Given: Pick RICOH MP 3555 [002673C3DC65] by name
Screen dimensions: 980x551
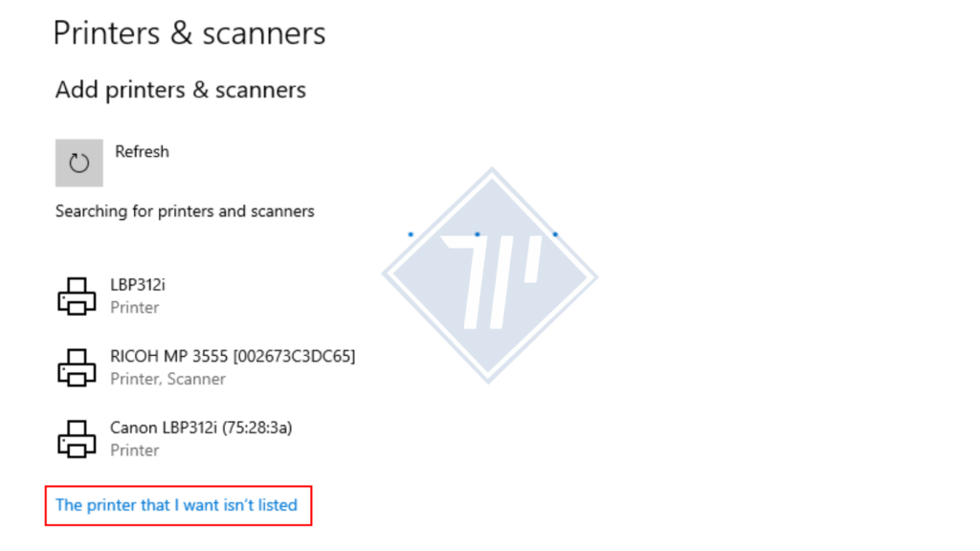Looking at the screenshot, I should (233, 356).
